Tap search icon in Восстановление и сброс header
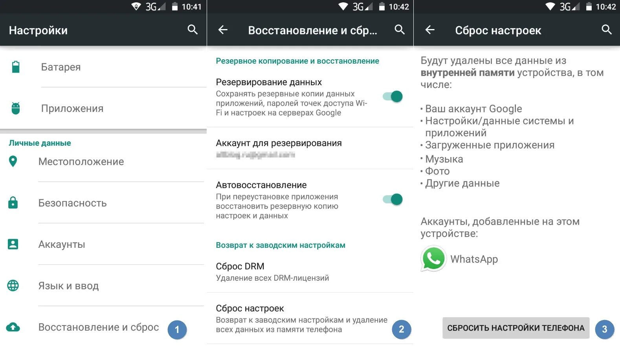 pyautogui.click(x=400, y=30)
